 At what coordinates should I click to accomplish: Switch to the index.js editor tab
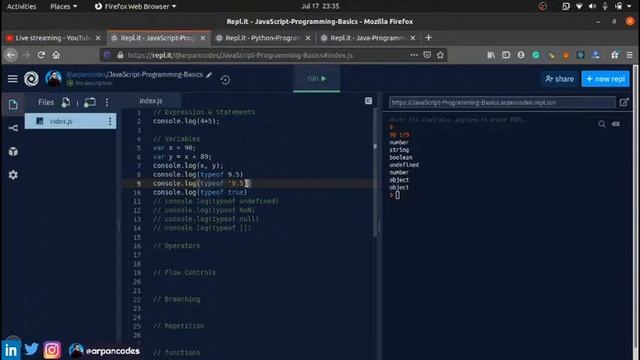151,101
